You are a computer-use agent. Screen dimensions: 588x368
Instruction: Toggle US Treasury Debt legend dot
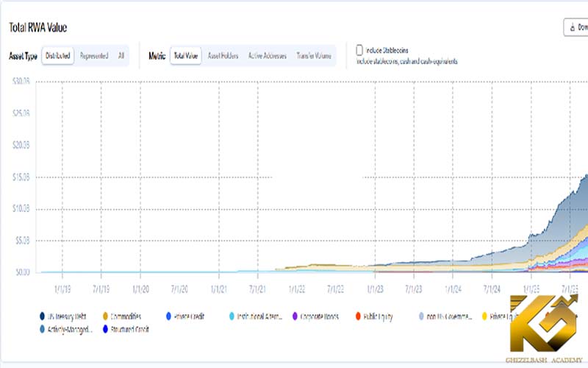[x=43, y=316]
